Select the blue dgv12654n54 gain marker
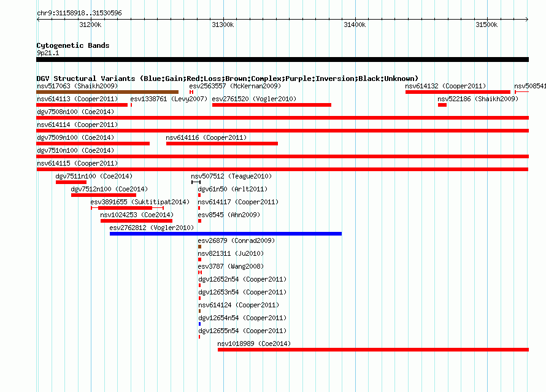The image size is (546, 392). (199, 324)
